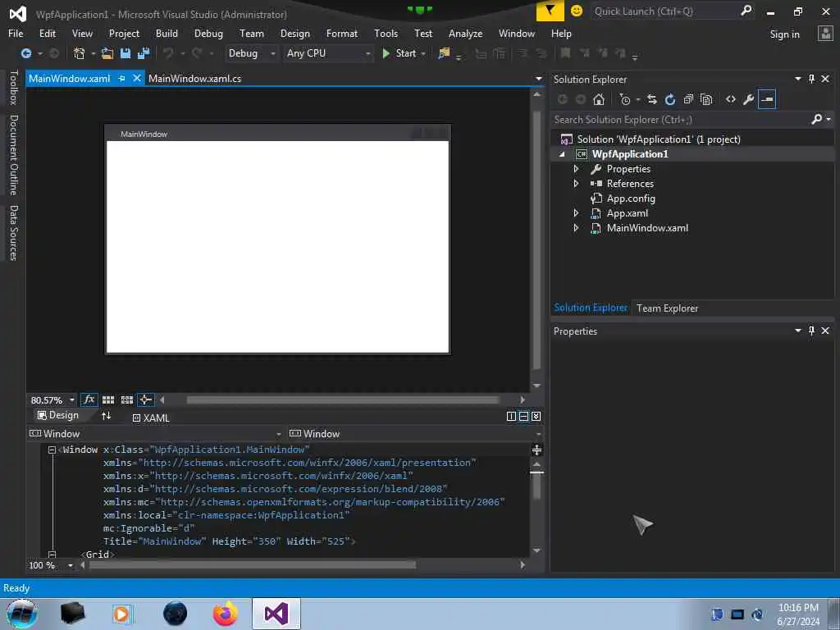
Task: Switch to MainWindow.xaml.cs tab
Action: [194, 78]
